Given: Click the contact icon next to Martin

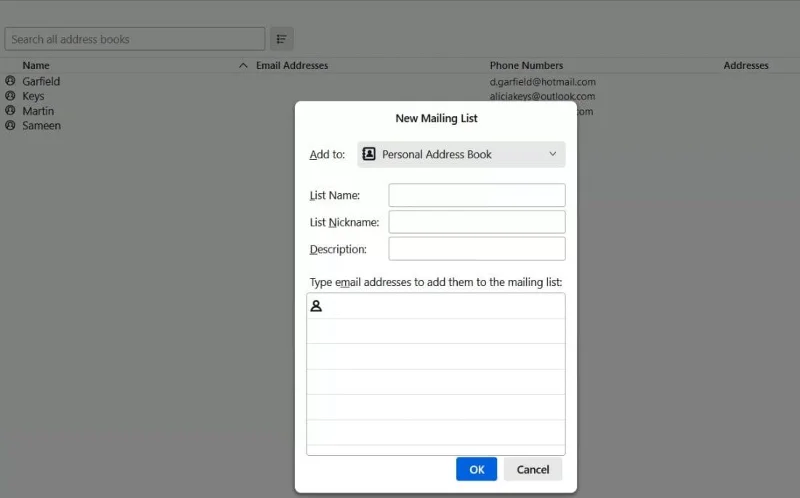Looking at the screenshot, I should point(10,111).
